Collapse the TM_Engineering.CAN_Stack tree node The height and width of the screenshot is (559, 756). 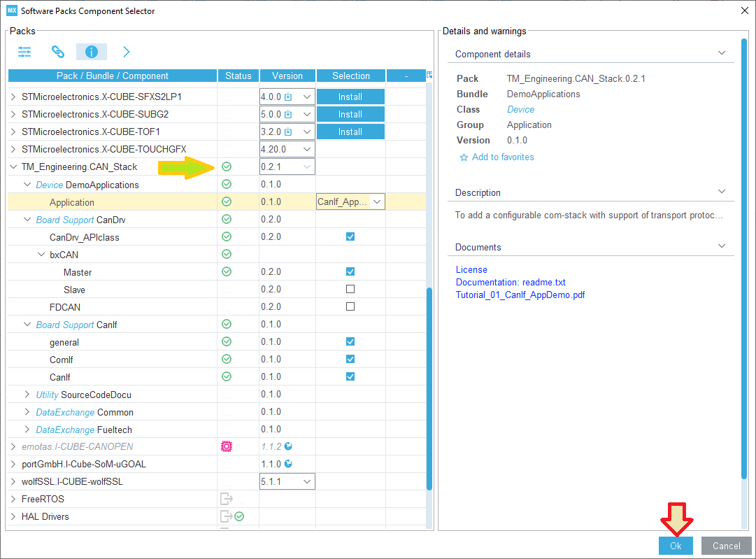[x=13, y=167]
